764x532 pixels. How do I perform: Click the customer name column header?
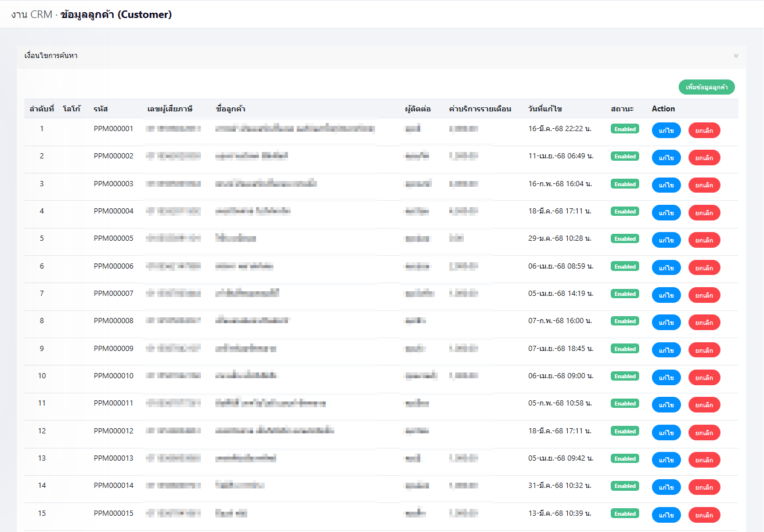pyautogui.click(x=230, y=109)
